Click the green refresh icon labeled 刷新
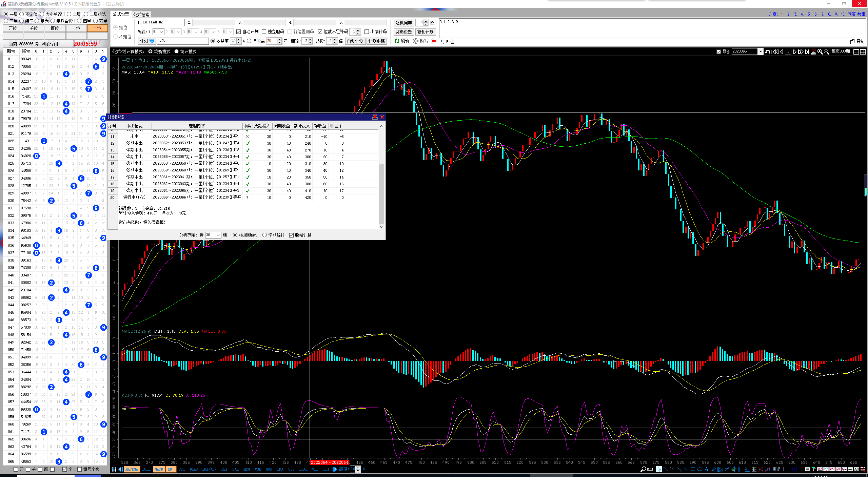 [x=397, y=41]
